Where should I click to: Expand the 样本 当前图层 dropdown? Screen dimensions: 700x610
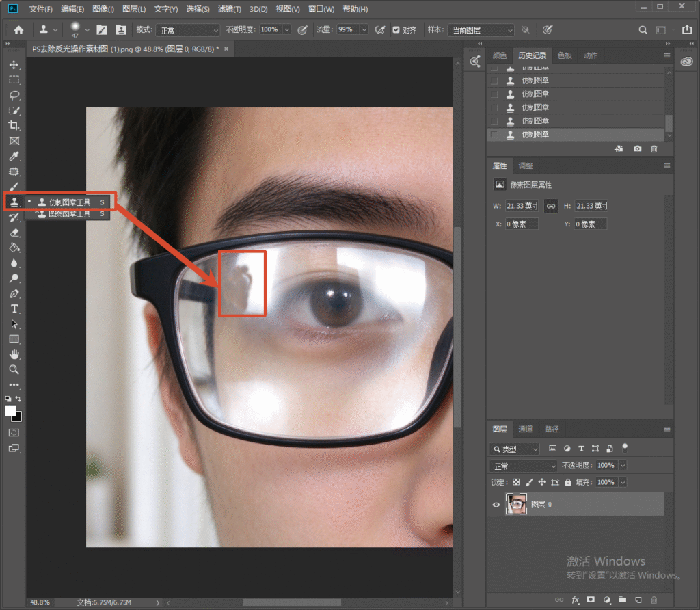(481, 30)
